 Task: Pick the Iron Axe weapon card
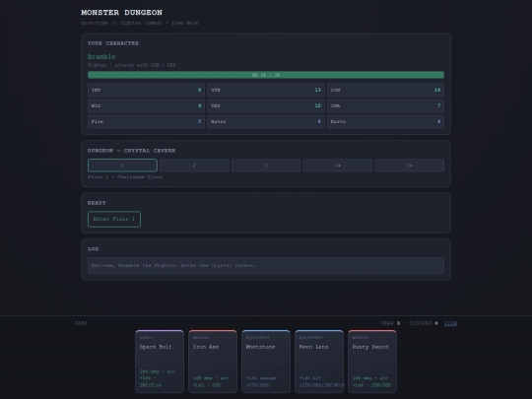[213, 362]
